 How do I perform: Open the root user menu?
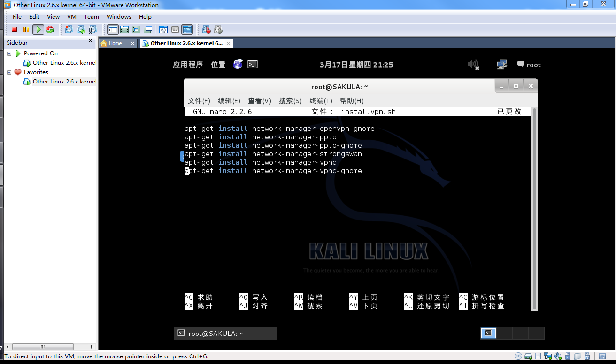529,65
